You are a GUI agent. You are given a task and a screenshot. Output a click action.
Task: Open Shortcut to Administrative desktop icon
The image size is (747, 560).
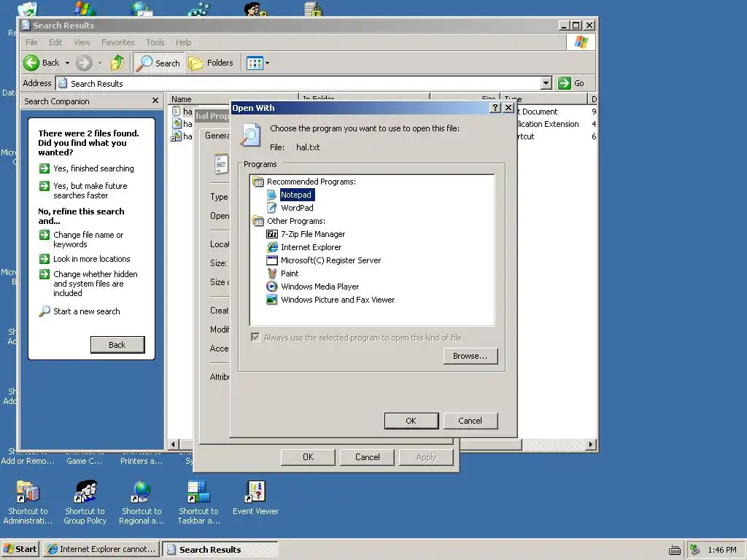coord(28,502)
